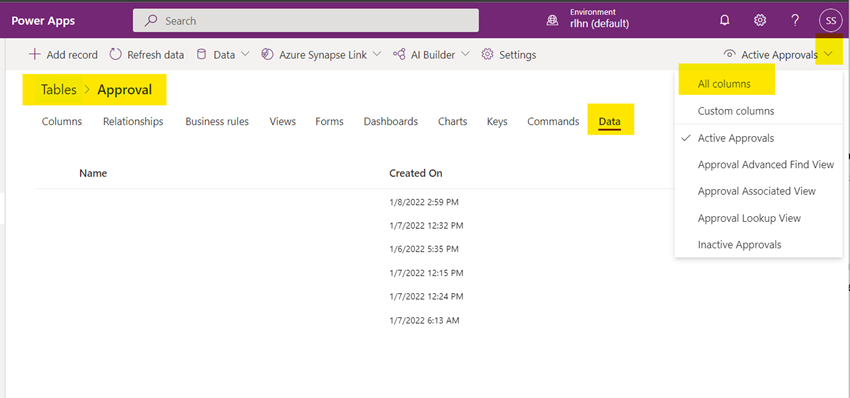This screenshot has height=398, width=850.
Task: Click the Created On column header
Action: pos(416,174)
